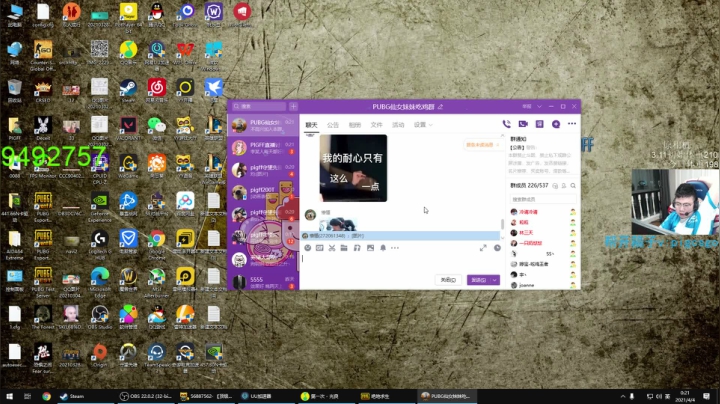Switch to the 公告 tab
This screenshot has width=720, height=404.
point(333,125)
